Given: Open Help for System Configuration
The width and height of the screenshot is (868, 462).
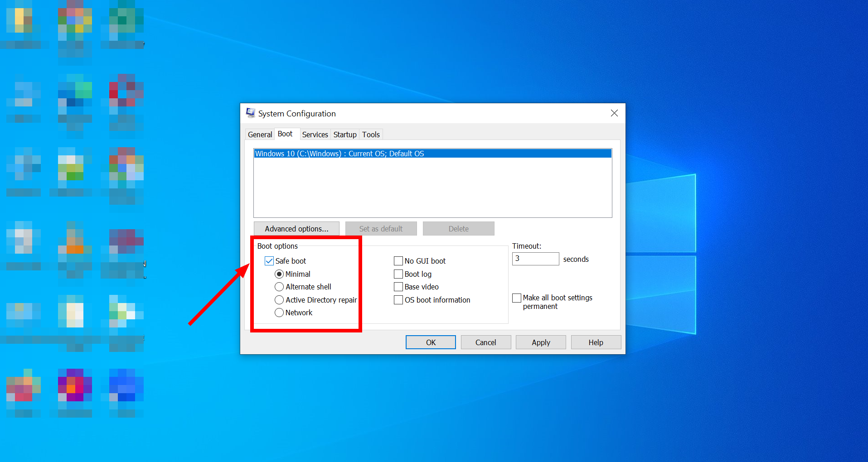Looking at the screenshot, I should pos(596,342).
